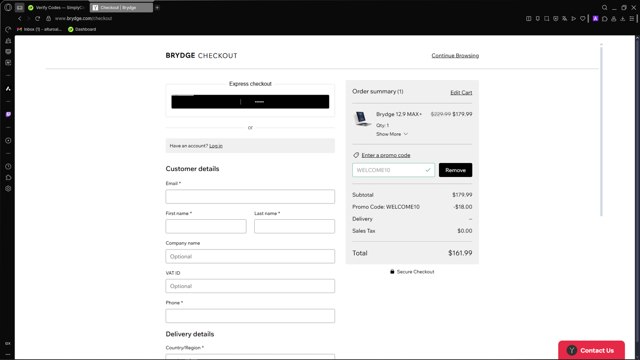Open the downloads icon in toolbar
The image size is (640, 360).
pyautogui.click(x=622, y=18)
